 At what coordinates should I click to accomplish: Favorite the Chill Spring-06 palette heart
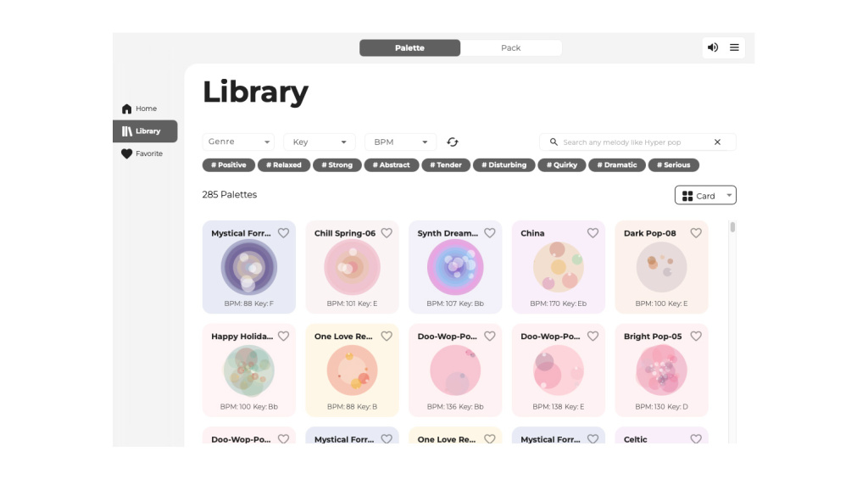pos(387,233)
